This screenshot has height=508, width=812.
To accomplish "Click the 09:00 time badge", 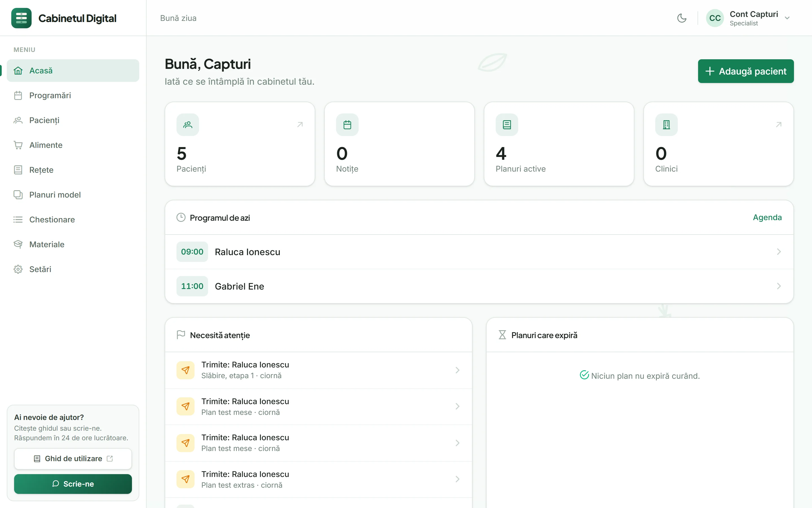I will 192,252.
